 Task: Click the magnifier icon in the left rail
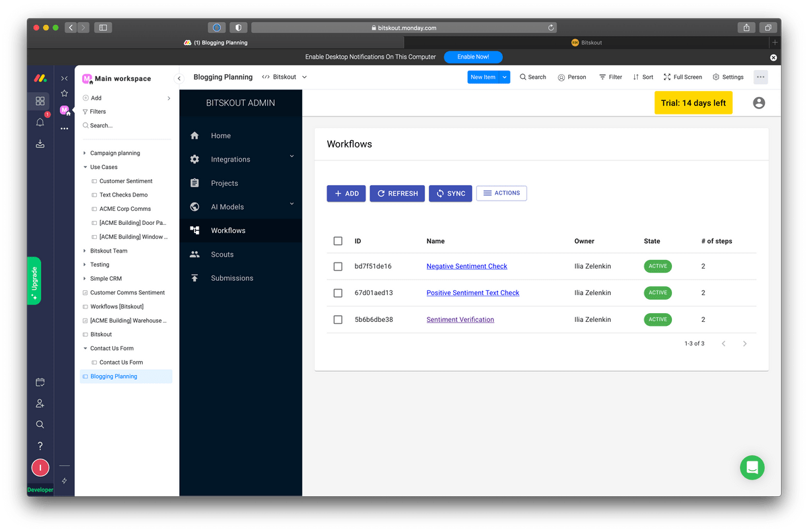[x=40, y=424]
